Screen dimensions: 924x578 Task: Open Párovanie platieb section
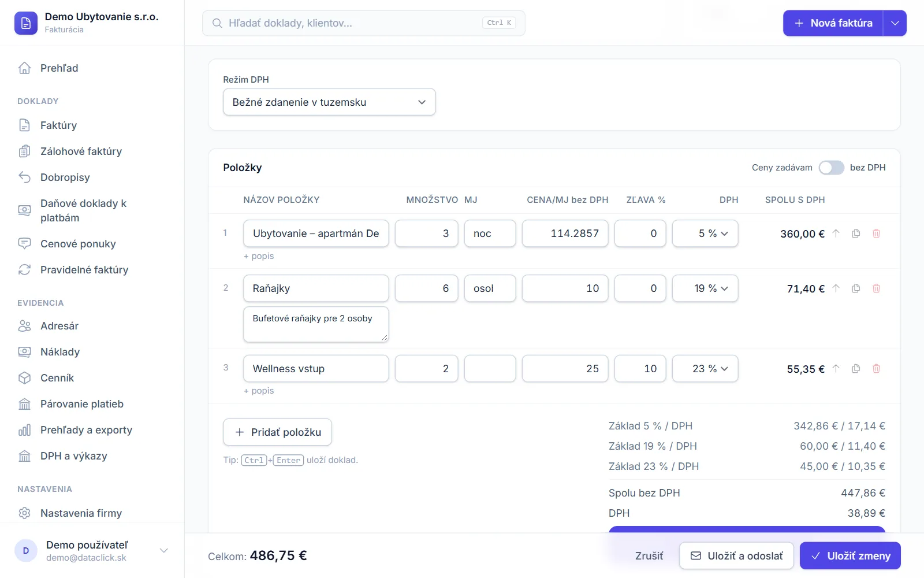tap(92, 404)
